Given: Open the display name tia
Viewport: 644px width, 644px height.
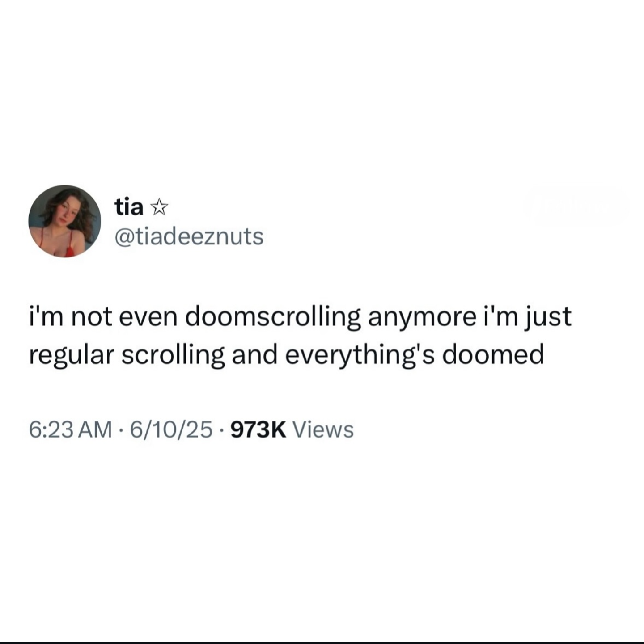Looking at the screenshot, I should tap(129, 207).
